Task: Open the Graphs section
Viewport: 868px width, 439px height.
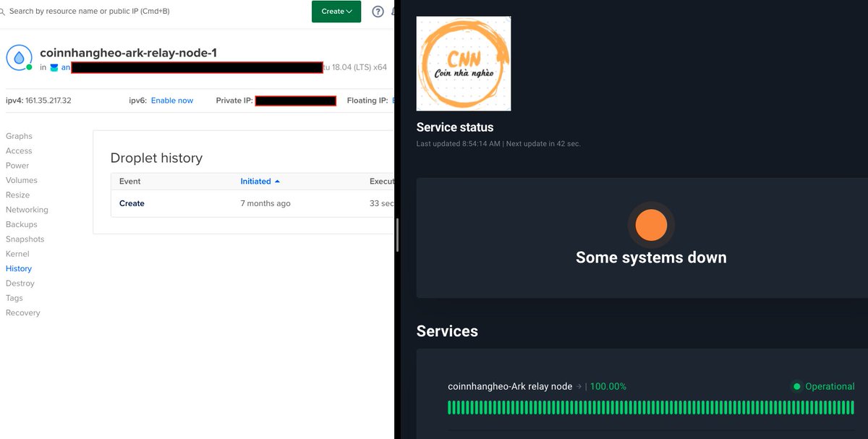Action: (19, 136)
